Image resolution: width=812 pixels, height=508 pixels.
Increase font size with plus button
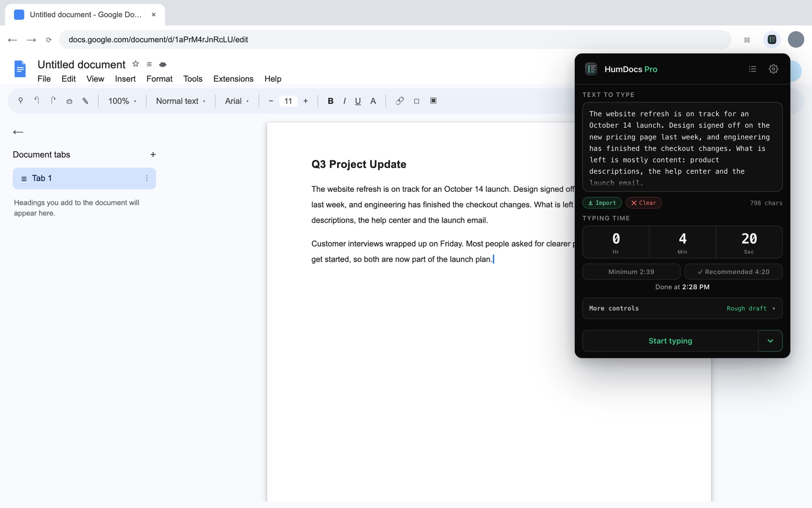[x=305, y=101]
